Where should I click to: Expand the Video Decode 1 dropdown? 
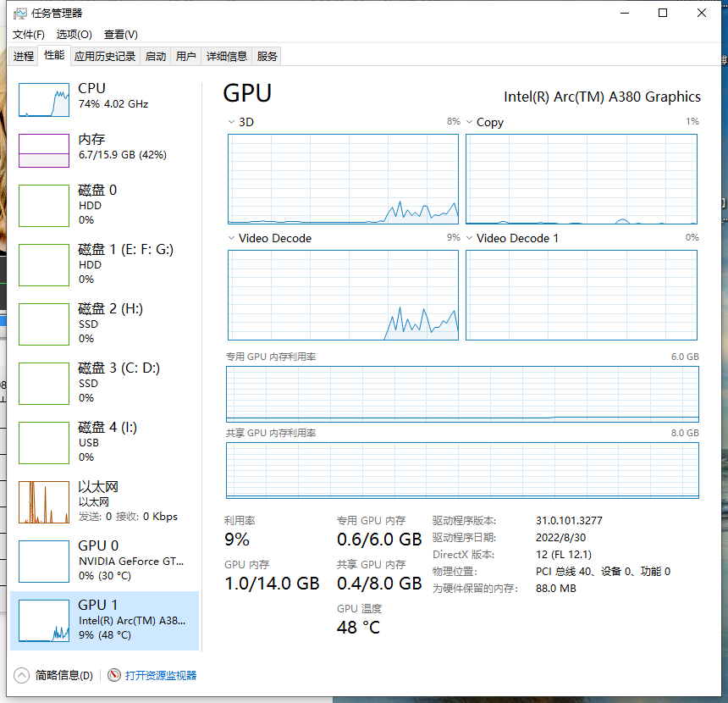(469, 238)
